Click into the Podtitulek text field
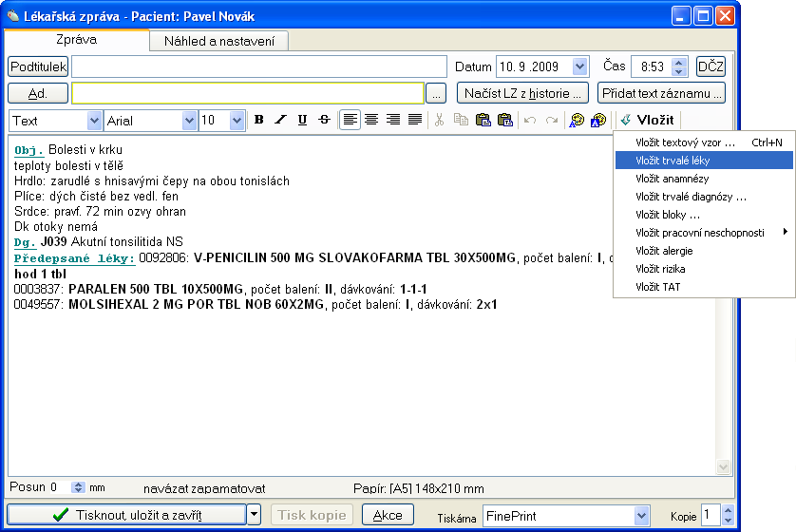Viewport: 796px width, 532px height. pyautogui.click(x=258, y=66)
